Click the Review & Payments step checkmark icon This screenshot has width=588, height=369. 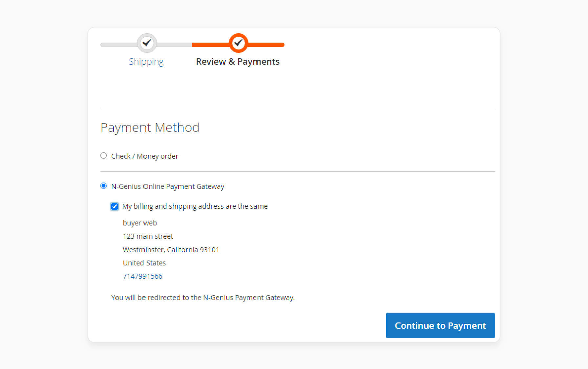coord(238,43)
